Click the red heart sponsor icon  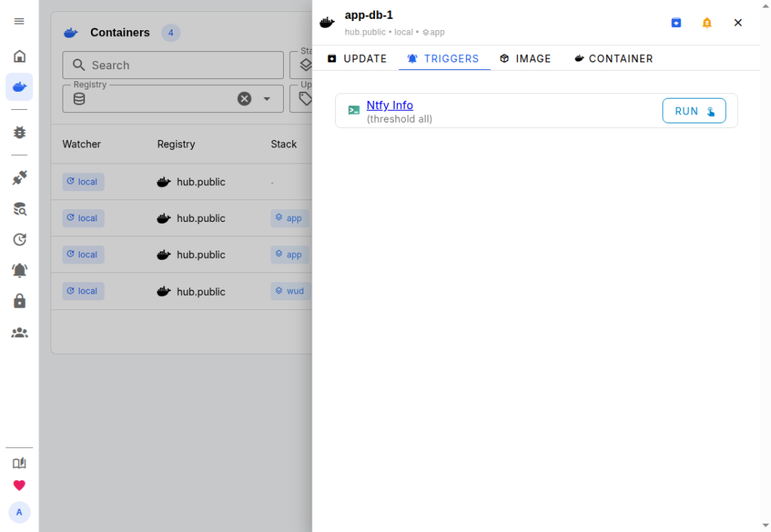19,485
